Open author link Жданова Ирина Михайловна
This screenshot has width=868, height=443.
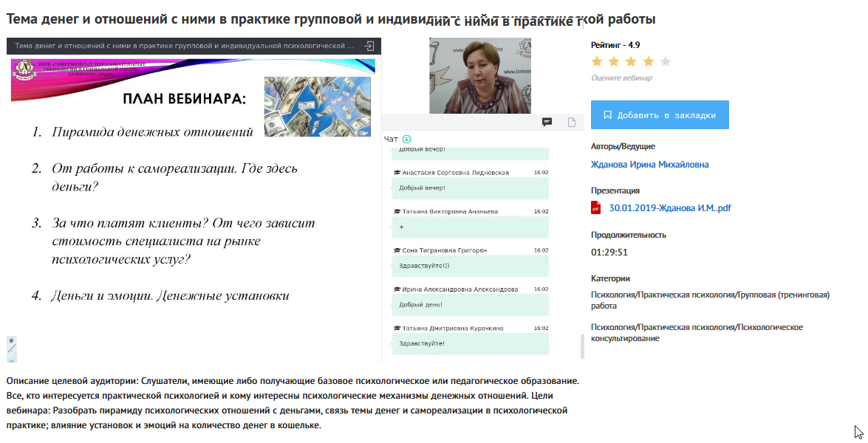click(x=649, y=165)
